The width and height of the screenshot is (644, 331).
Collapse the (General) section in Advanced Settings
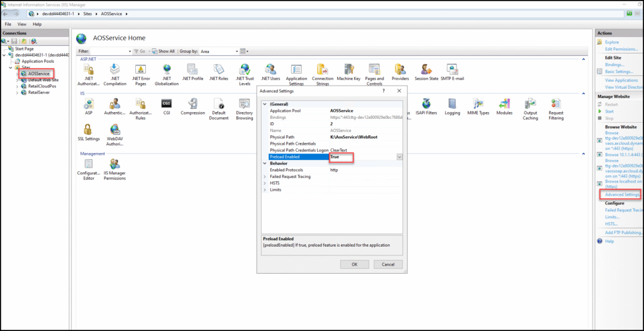tap(265, 104)
